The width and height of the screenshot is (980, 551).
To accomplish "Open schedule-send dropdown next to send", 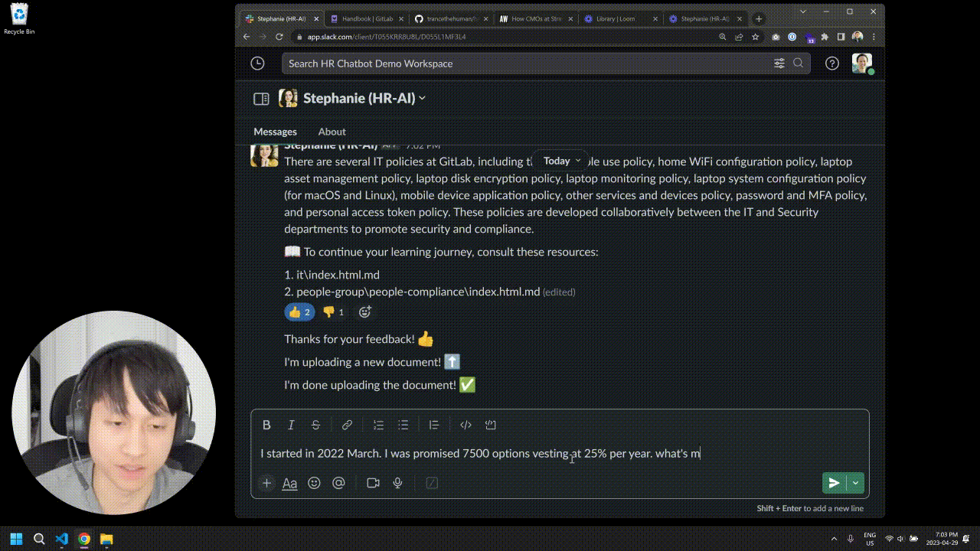I will click(x=855, y=483).
